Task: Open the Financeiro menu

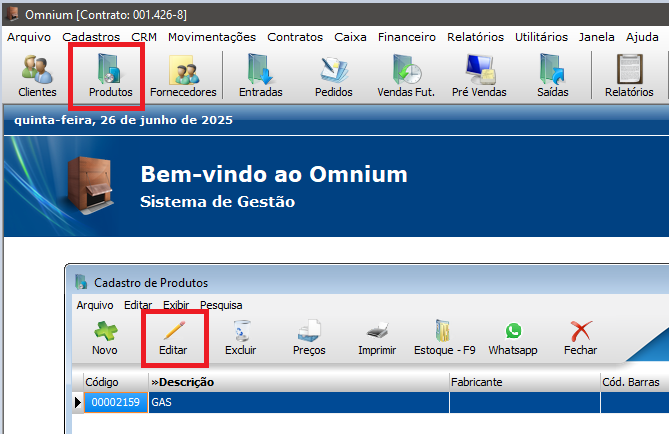Action: coord(406,37)
